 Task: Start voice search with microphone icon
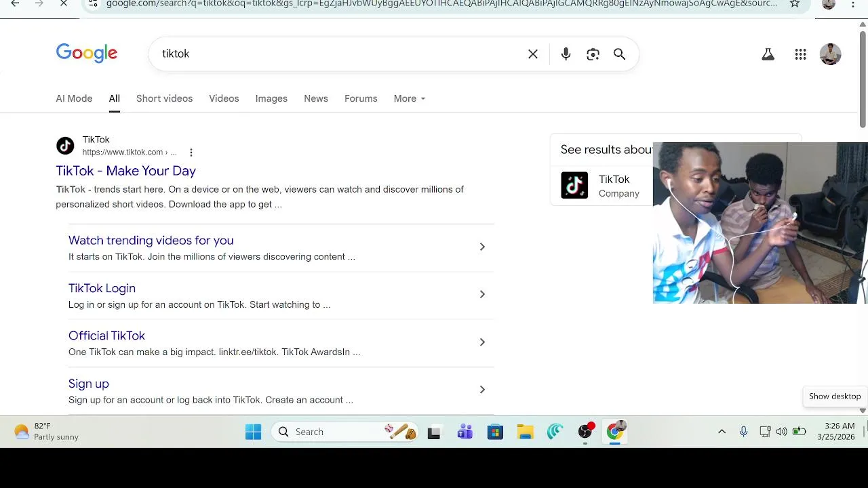pos(566,54)
